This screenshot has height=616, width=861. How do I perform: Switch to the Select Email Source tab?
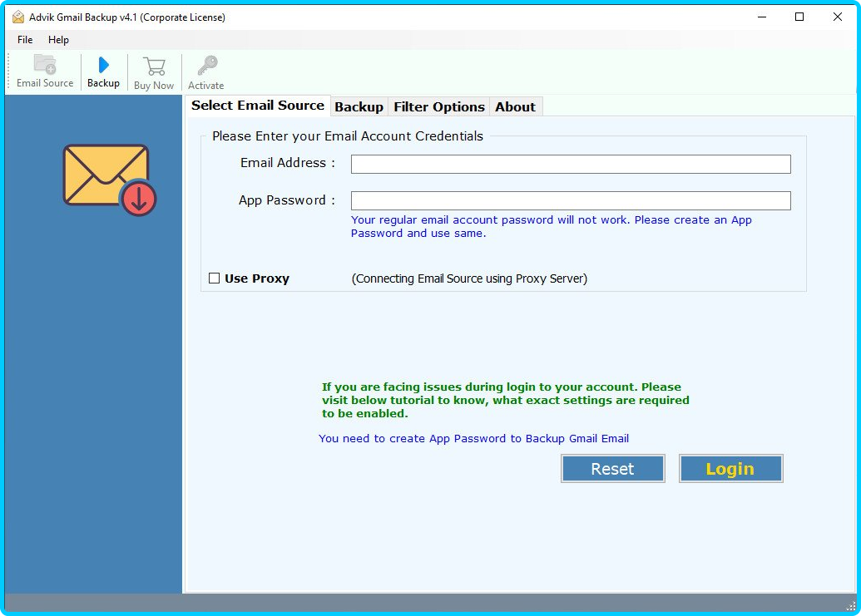pyautogui.click(x=258, y=106)
